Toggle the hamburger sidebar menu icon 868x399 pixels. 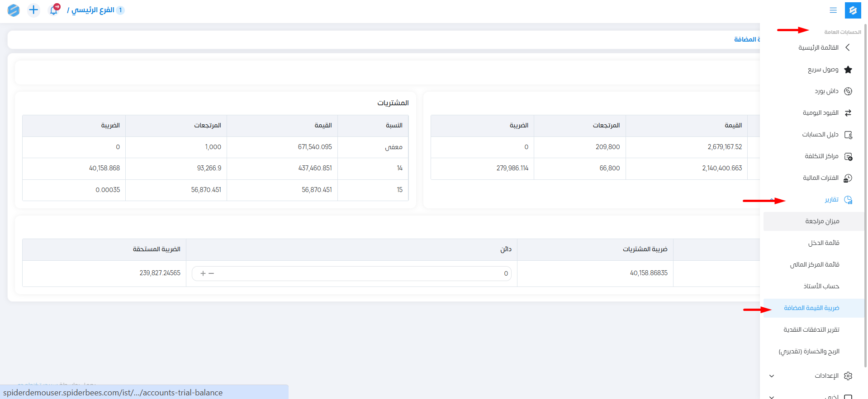coord(833,10)
